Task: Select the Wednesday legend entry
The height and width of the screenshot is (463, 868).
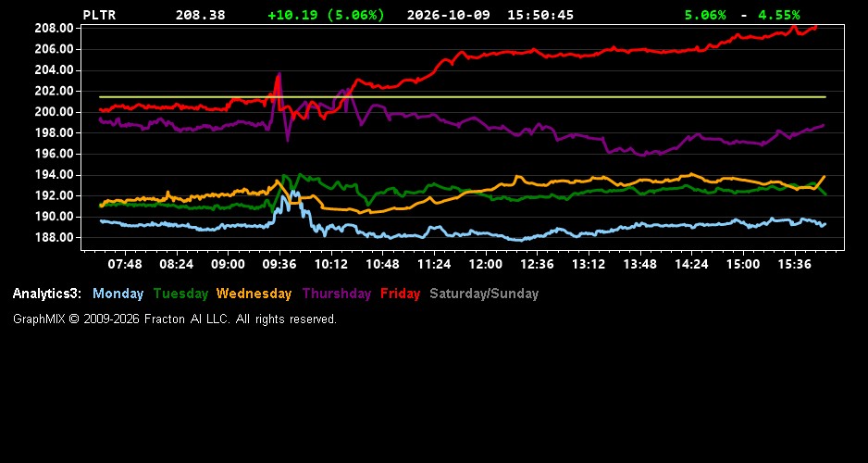Action: [254, 294]
